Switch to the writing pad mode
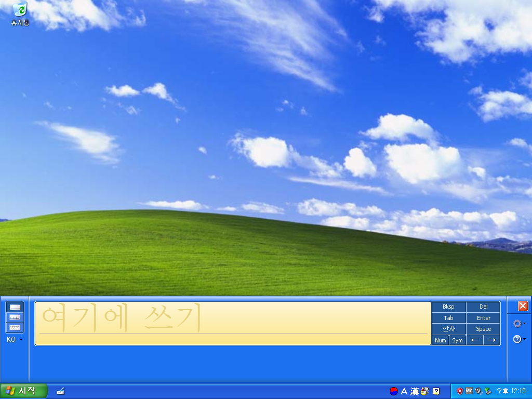Screen dimensions: 532x399 click(x=15, y=307)
